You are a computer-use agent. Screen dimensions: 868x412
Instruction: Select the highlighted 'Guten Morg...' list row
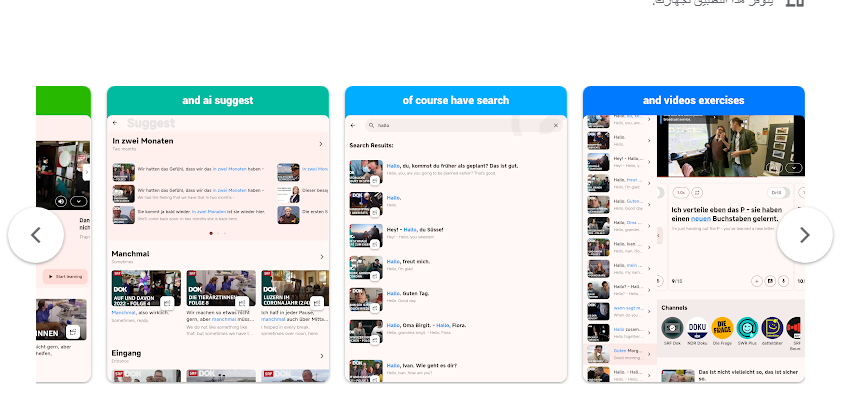click(x=621, y=354)
